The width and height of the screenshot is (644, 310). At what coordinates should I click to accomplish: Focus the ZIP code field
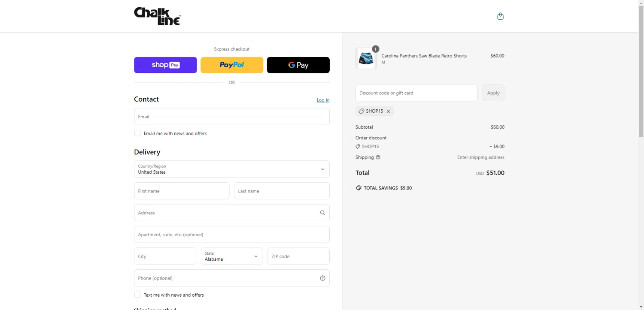[x=298, y=256]
